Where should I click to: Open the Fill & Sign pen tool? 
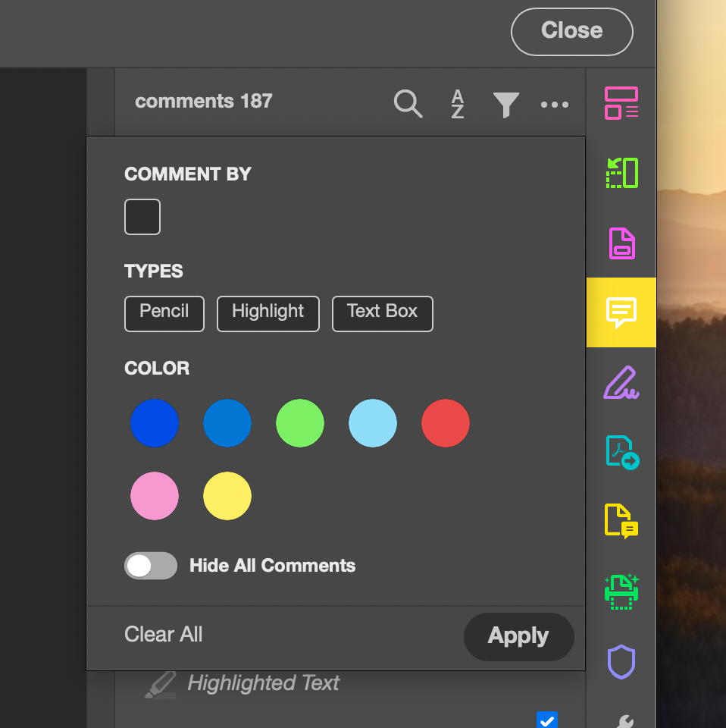click(621, 382)
